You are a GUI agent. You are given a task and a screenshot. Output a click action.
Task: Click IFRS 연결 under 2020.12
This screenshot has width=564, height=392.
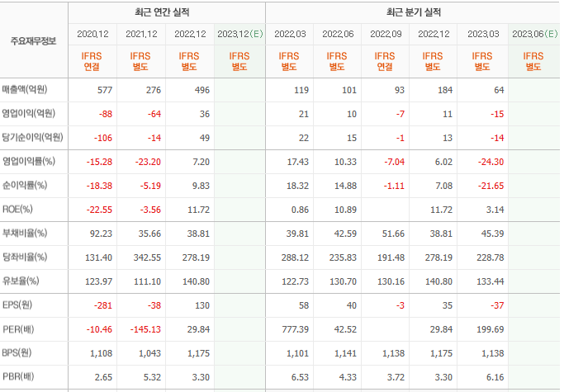[x=92, y=62]
